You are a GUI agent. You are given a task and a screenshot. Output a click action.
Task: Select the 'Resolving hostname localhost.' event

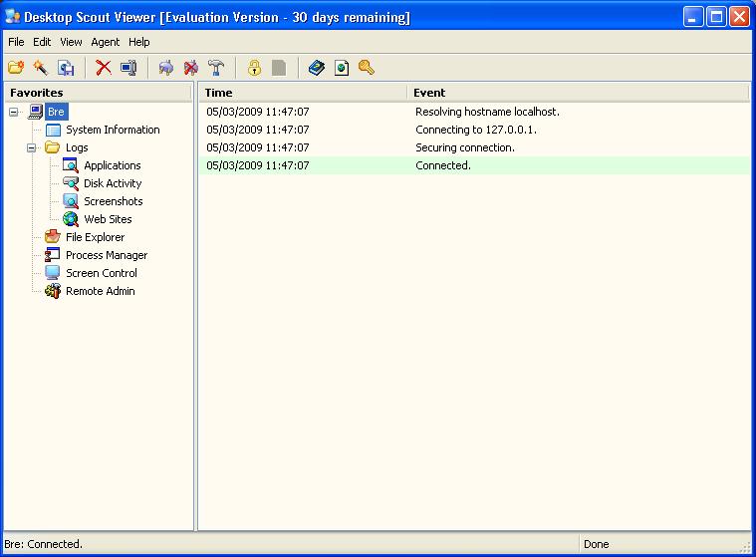(487, 112)
